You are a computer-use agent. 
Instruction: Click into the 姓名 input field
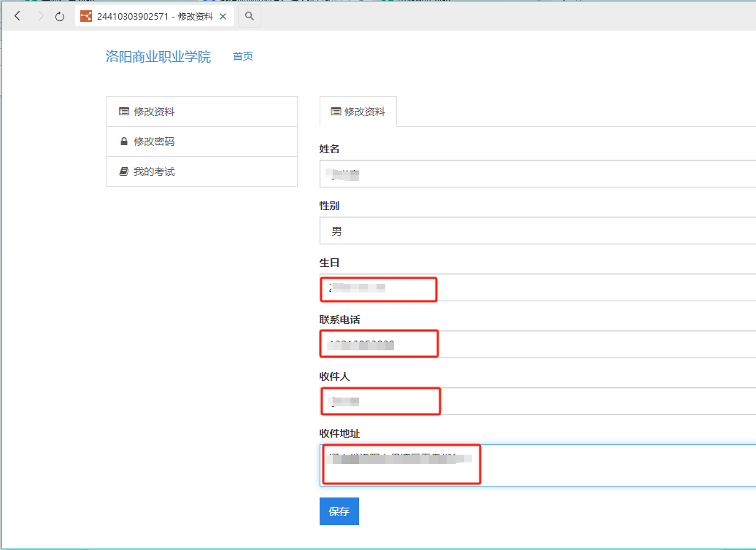point(537,174)
